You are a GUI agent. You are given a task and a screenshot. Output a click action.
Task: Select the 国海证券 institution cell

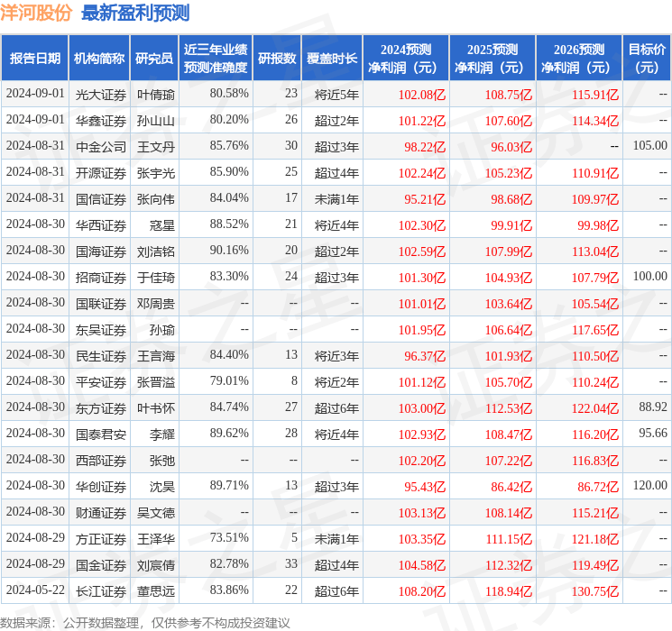pyautogui.click(x=101, y=251)
